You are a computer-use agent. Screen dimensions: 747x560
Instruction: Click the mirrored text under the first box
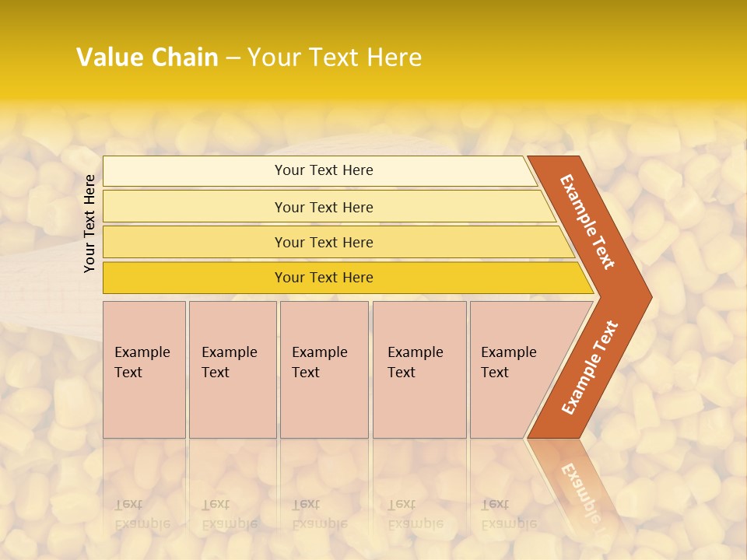142,514
